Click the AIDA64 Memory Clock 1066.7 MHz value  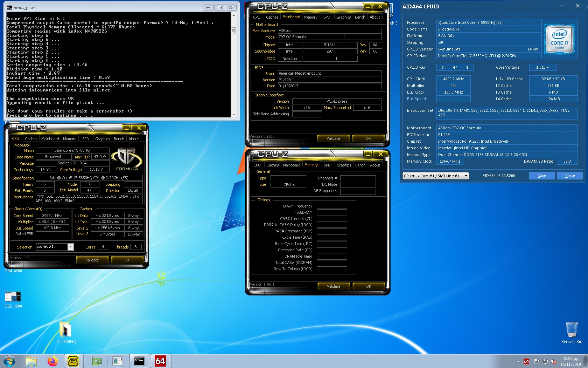click(x=450, y=161)
